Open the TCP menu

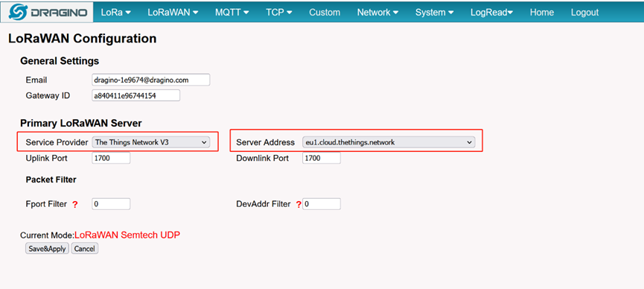(279, 13)
